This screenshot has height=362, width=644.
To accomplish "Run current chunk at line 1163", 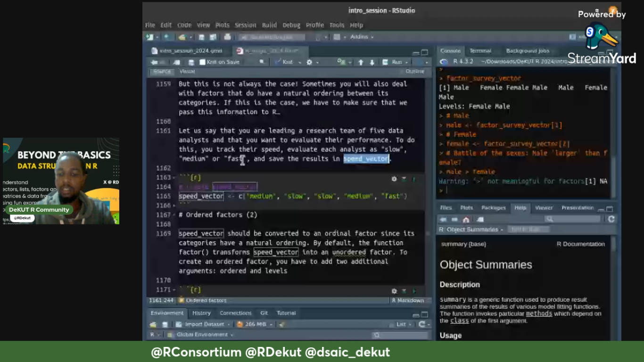I will click(x=414, y=179).
